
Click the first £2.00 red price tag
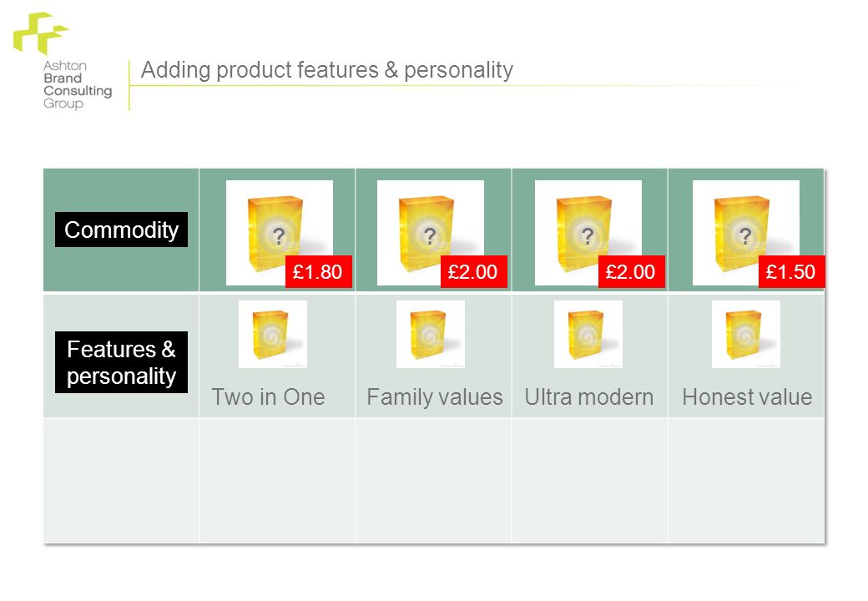click(x=474, y=272)
